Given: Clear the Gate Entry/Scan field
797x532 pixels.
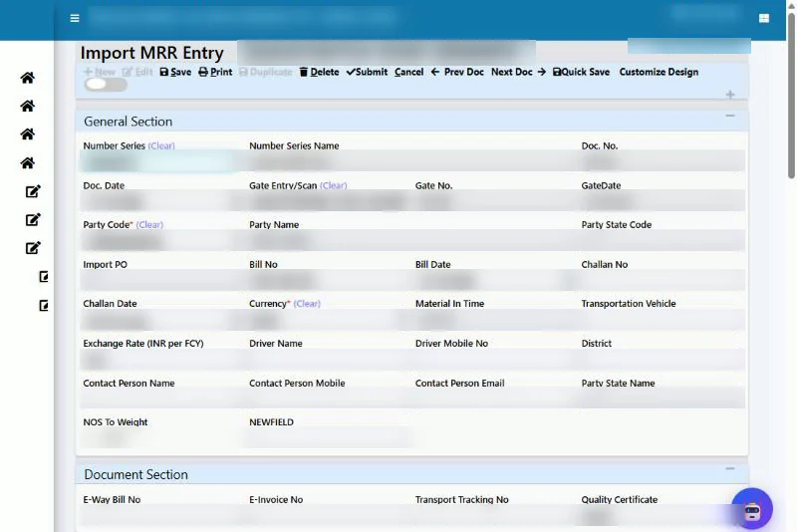Looking at the screenshot, I should [x=333, y=186].
